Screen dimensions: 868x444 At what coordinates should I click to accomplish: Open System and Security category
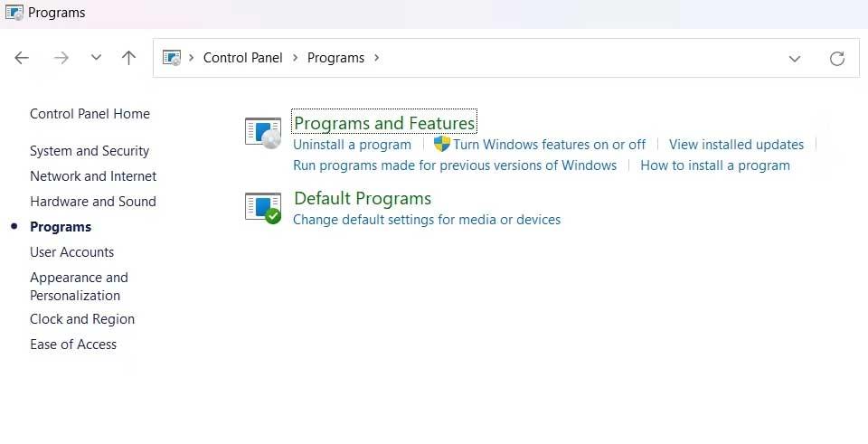[x=90, y=151]
